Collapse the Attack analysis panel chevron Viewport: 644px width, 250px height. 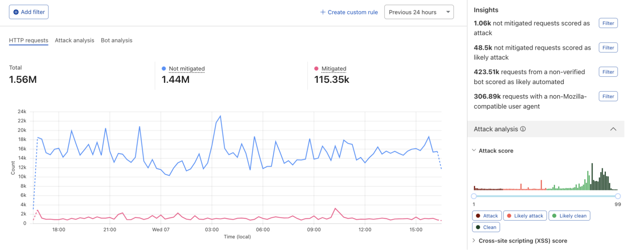pos(613,129)
